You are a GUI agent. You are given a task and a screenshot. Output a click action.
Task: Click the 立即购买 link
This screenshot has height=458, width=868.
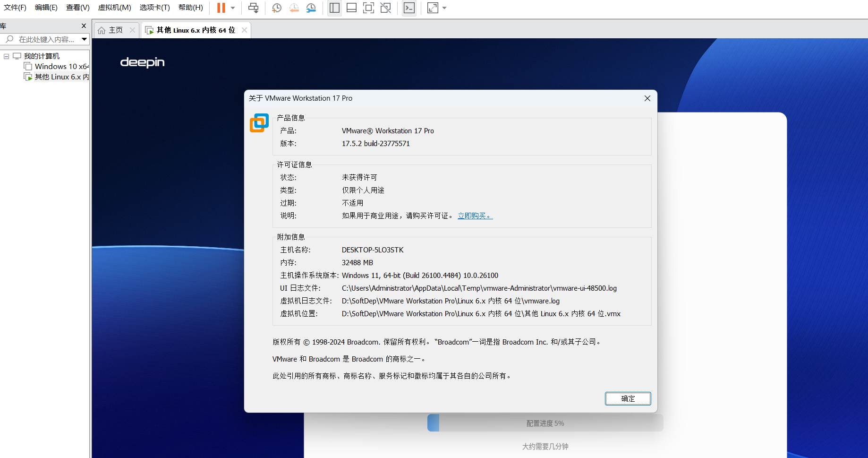[x=475, y=216]
